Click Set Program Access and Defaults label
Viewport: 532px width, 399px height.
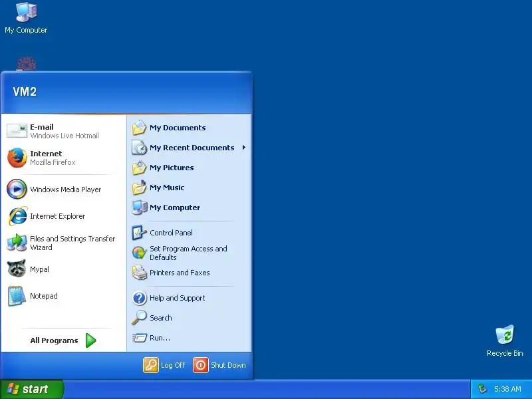188,253
